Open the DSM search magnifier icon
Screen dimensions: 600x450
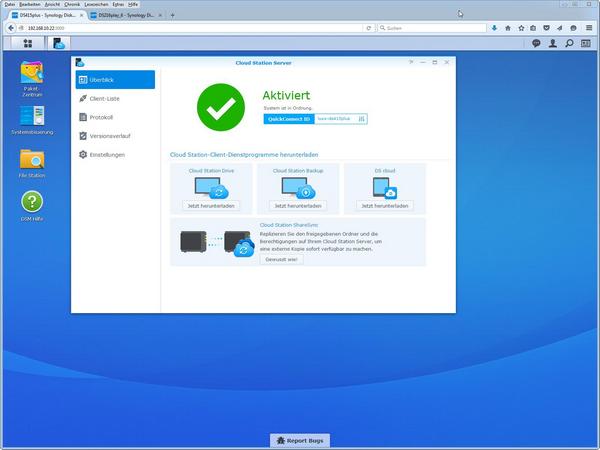point(569,43)
